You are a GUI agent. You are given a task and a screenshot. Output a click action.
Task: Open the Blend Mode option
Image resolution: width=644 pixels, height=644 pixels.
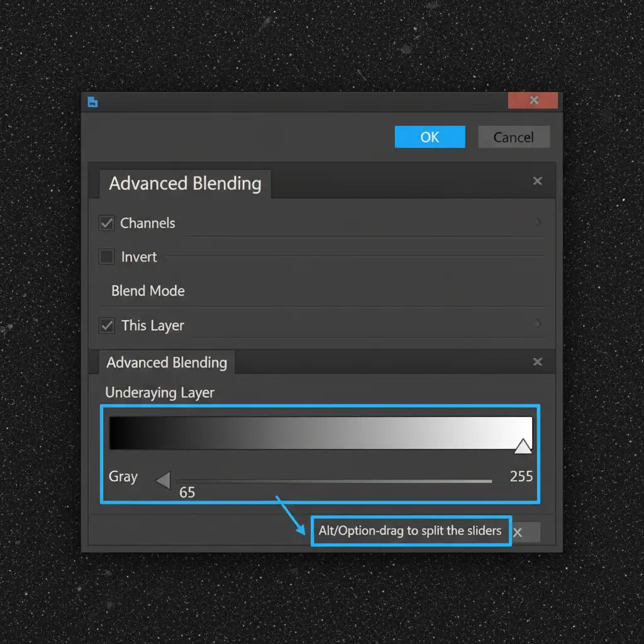point(148,291)
